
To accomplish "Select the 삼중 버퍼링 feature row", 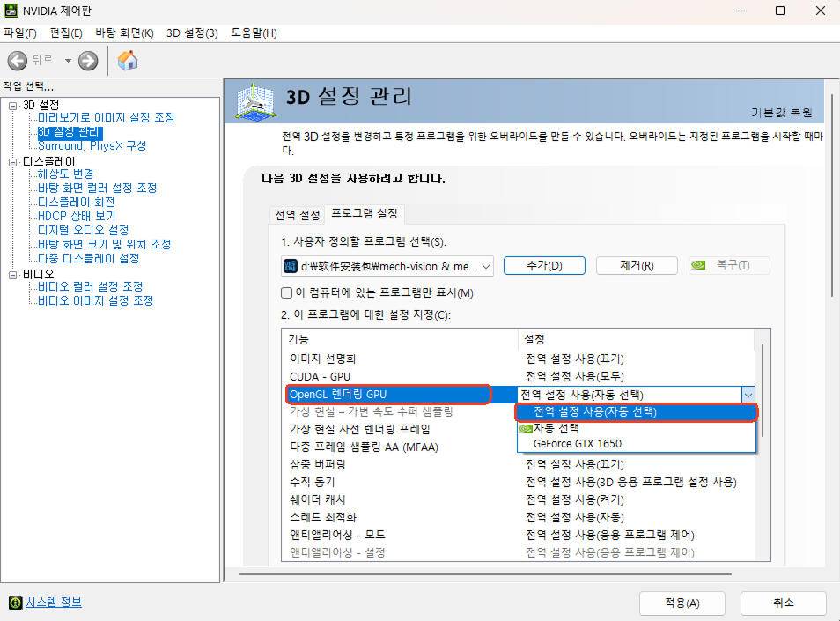I will [519, 464].
